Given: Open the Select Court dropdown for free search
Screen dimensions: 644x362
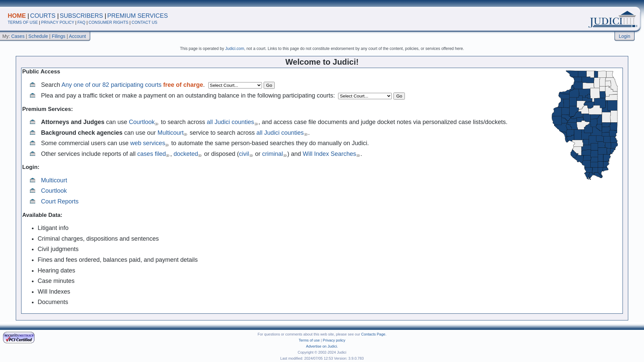Looking at the screenshot, I should tap(235, 85).
